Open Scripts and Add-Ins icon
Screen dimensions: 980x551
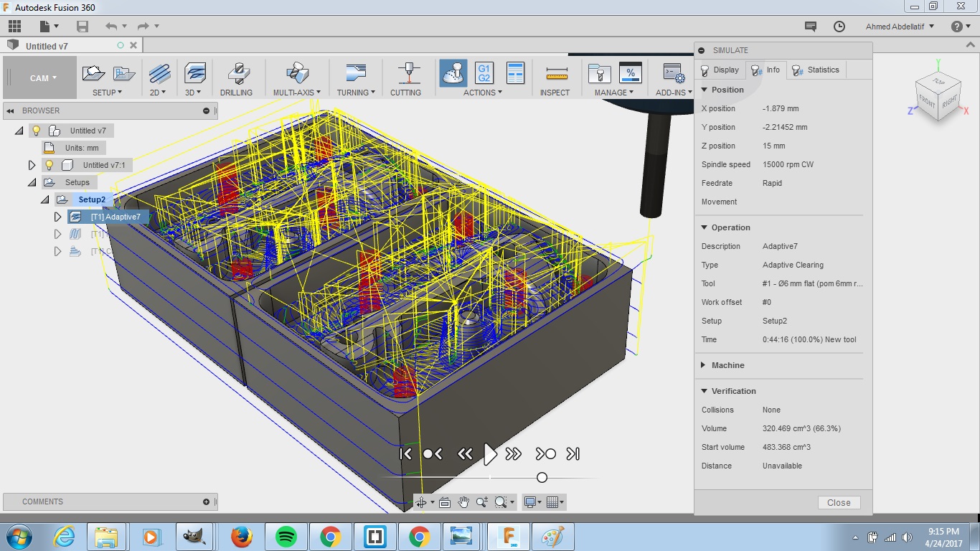tap(674, 73)
